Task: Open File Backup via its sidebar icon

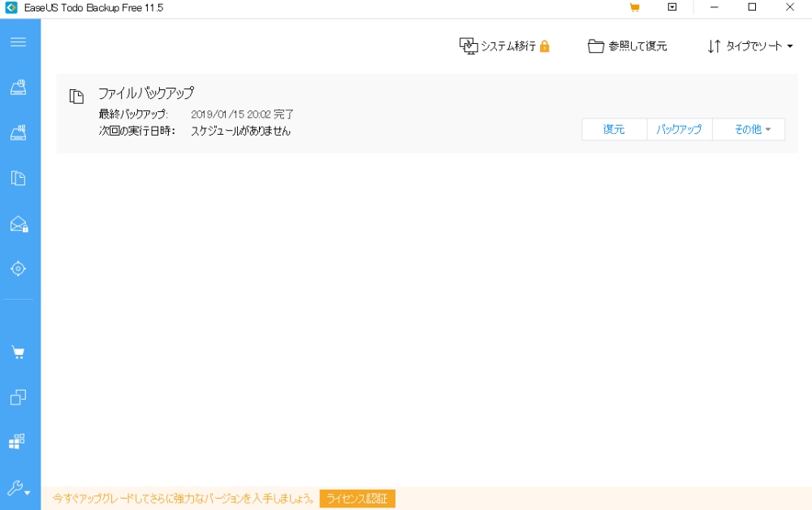Action: pyautogui.click(x=20, y=177)
